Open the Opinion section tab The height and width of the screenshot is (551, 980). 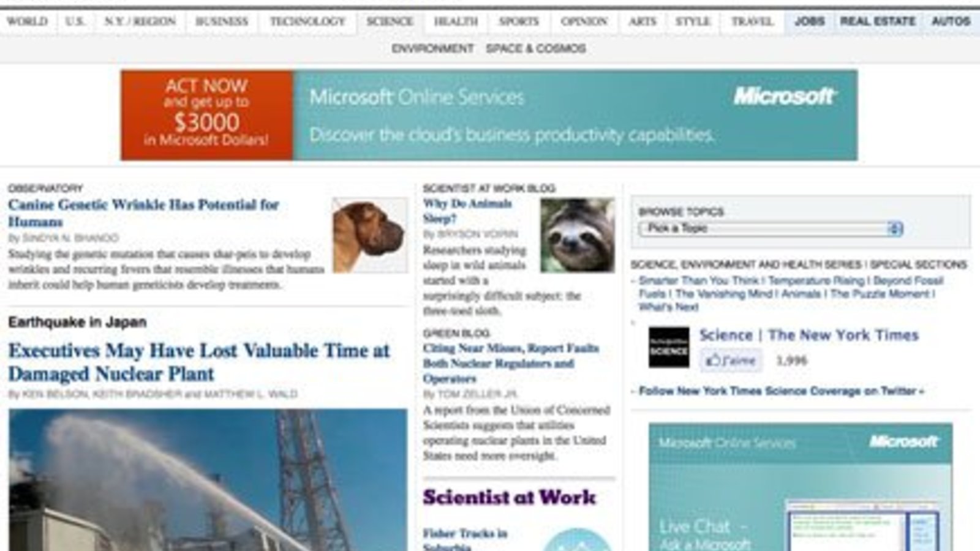584,21
